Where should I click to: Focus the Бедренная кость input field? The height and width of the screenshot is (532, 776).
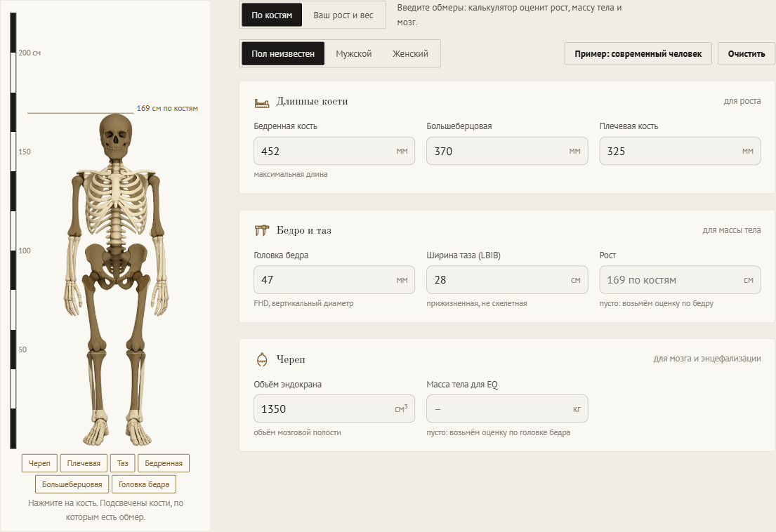[334, 151]
